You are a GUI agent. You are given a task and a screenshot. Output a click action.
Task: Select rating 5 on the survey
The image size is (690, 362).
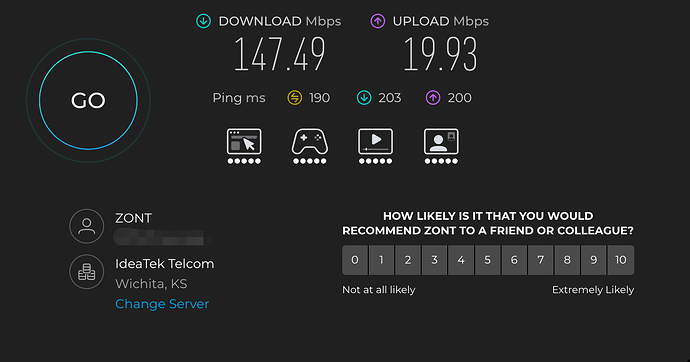coord(488,260)
